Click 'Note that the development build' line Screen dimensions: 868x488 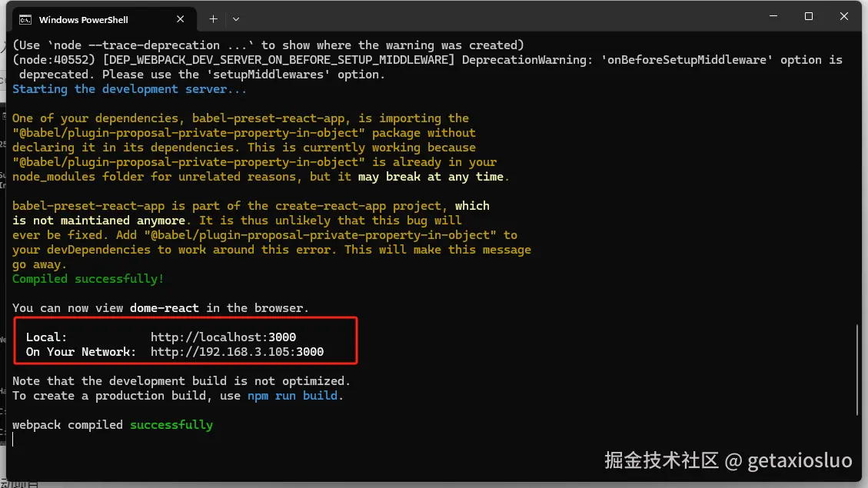181,381
